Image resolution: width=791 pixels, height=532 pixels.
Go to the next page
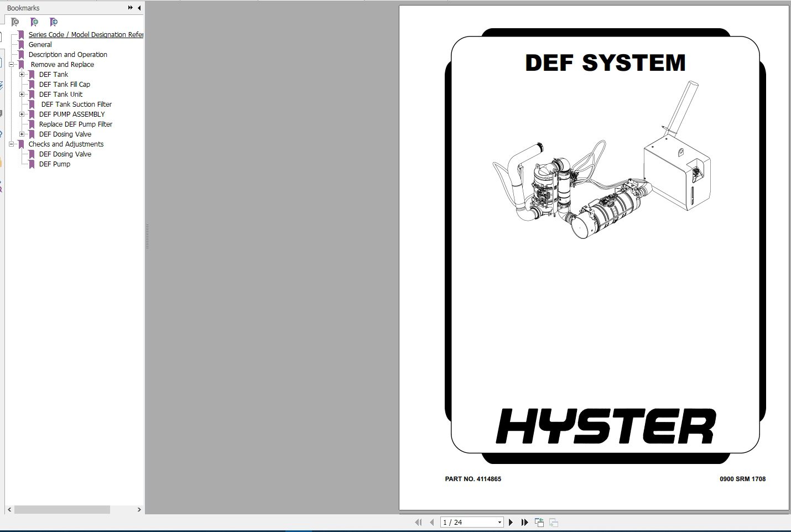tap(511, 522)
